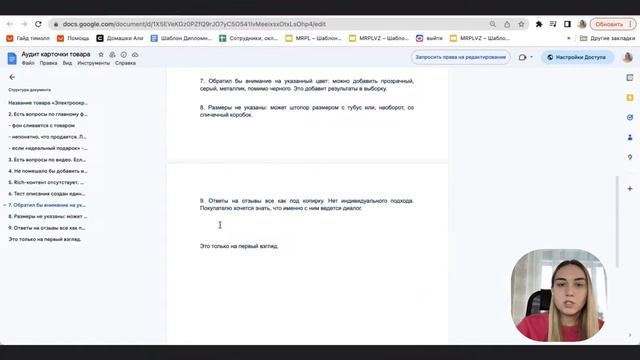
Task: Reload the page
Action: click(38, 24)
